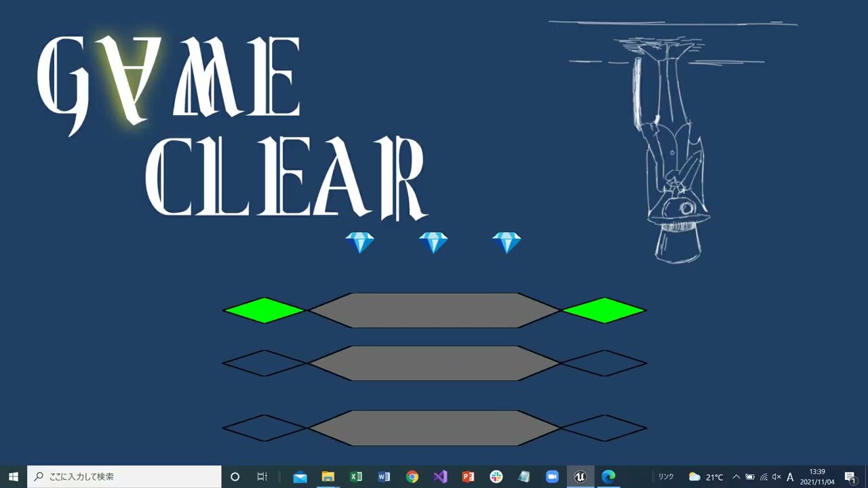Open Google Chrome from the taskbar

point(412,476)
